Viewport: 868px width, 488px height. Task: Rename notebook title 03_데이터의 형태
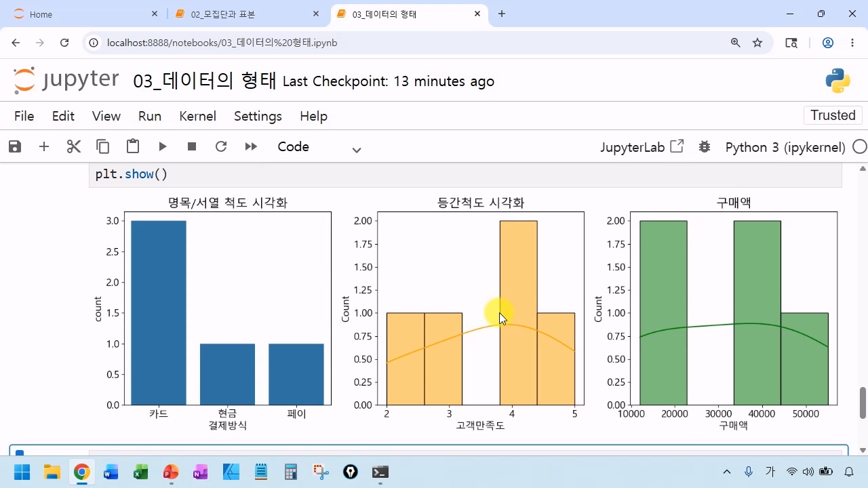pyautogui.click(x=205, y=81)
